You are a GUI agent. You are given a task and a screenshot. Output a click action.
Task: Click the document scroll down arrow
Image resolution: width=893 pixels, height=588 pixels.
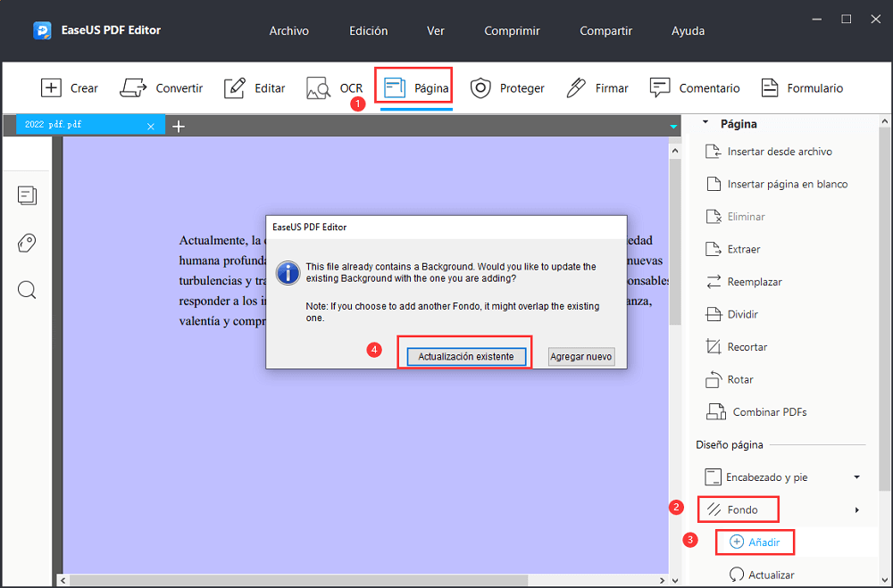pos(675,580)
